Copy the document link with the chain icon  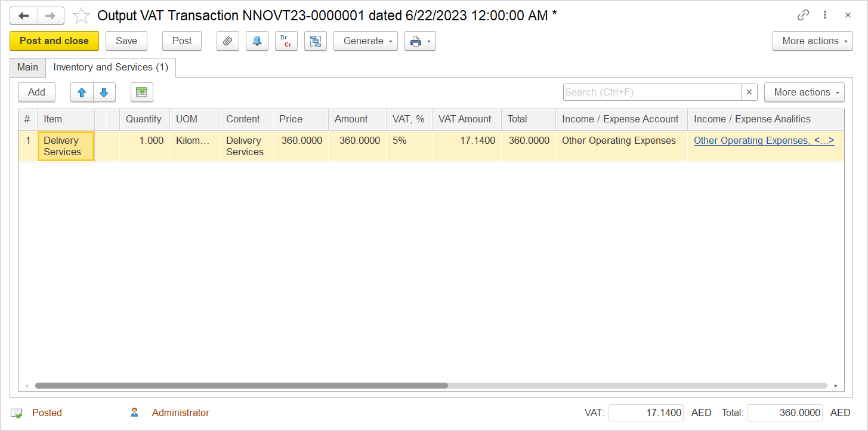tap(804, 16)
